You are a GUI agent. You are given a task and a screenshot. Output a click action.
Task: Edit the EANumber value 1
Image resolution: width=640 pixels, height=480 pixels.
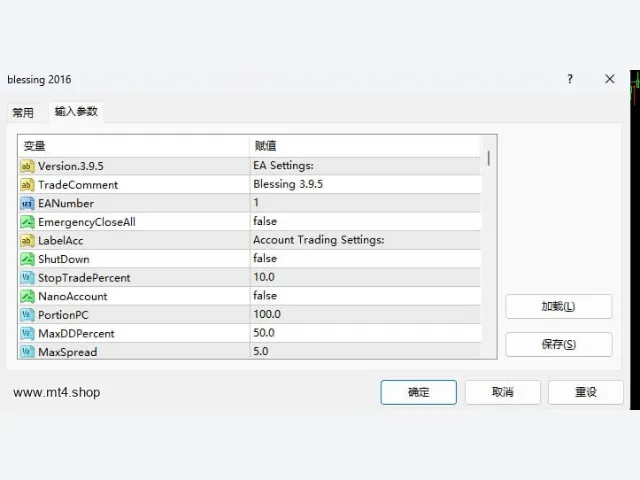365,203
